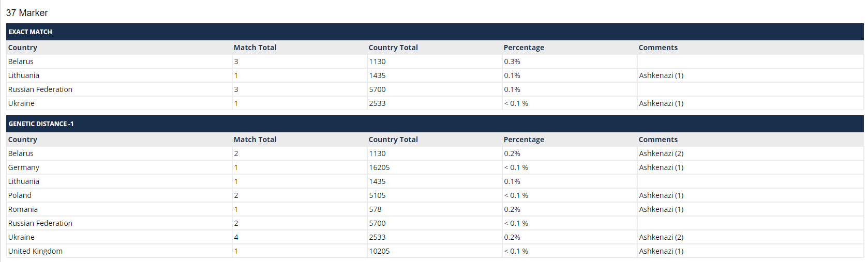
Task: Open United Kingdom match total link
Action: (x=236, y=251)
